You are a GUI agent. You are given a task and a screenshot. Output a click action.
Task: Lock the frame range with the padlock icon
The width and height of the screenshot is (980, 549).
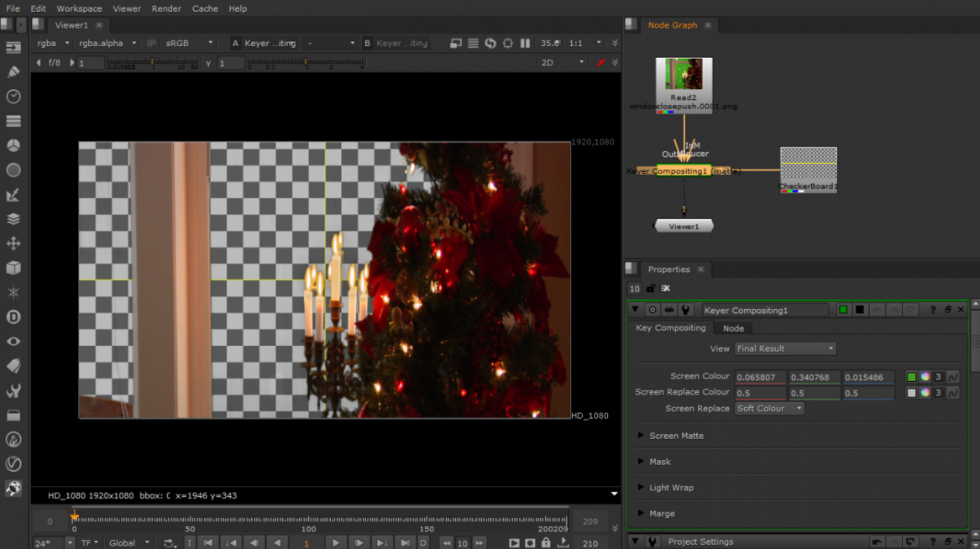tap(546, 542)
